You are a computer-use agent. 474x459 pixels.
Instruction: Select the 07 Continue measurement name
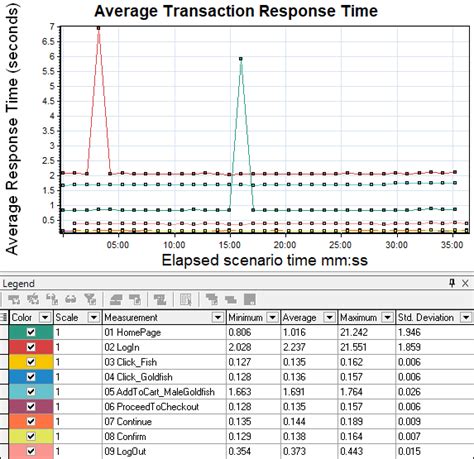[x=128, y=421]
